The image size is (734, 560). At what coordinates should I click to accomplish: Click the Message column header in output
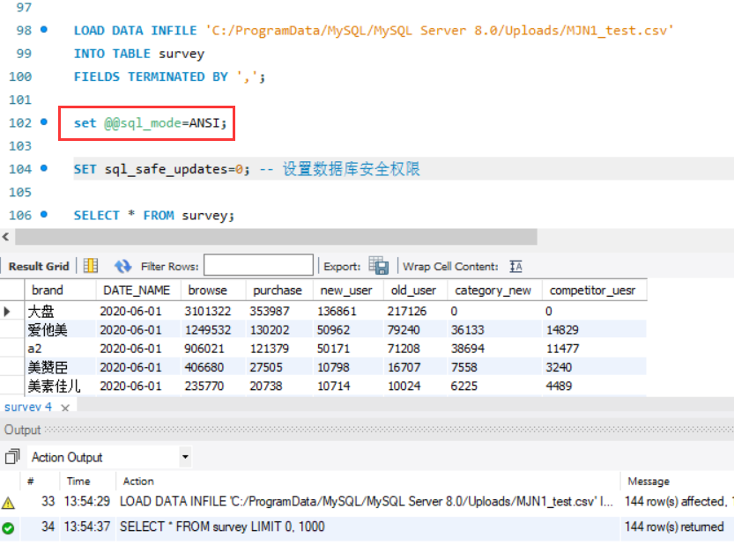tap(649, 482)
